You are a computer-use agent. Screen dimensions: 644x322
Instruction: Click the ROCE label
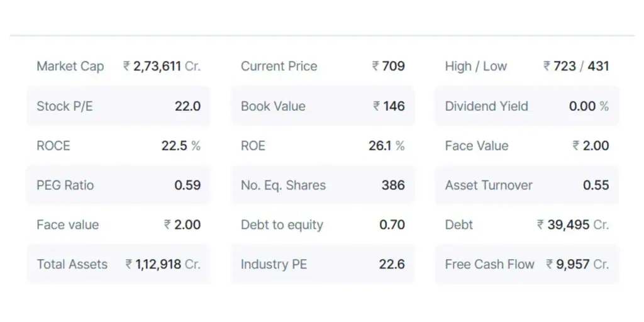(53, 146)
